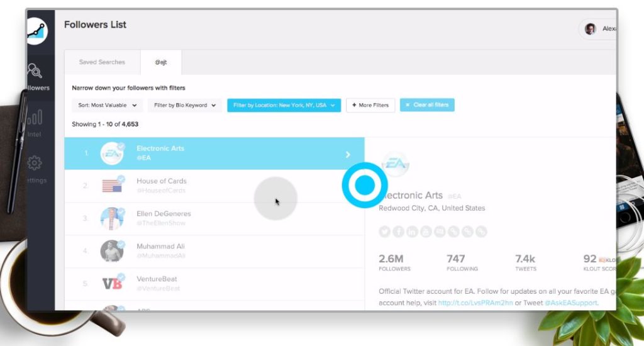The height and width of the screenshot is (346, 644).
Task: Click the LinkedIn social icon on EA profile
Action: coord(412,232)
